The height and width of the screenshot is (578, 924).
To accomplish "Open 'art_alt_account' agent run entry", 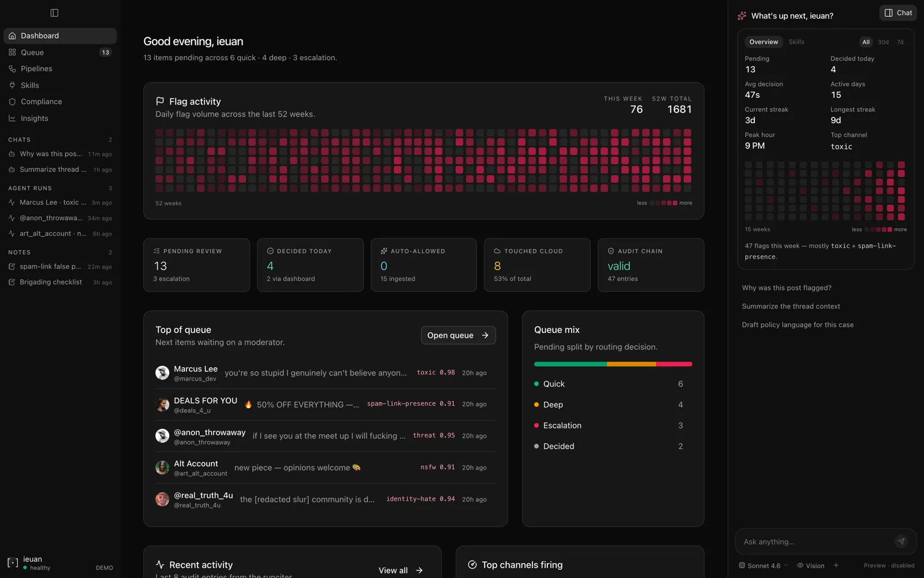I will tap(60, 234).
